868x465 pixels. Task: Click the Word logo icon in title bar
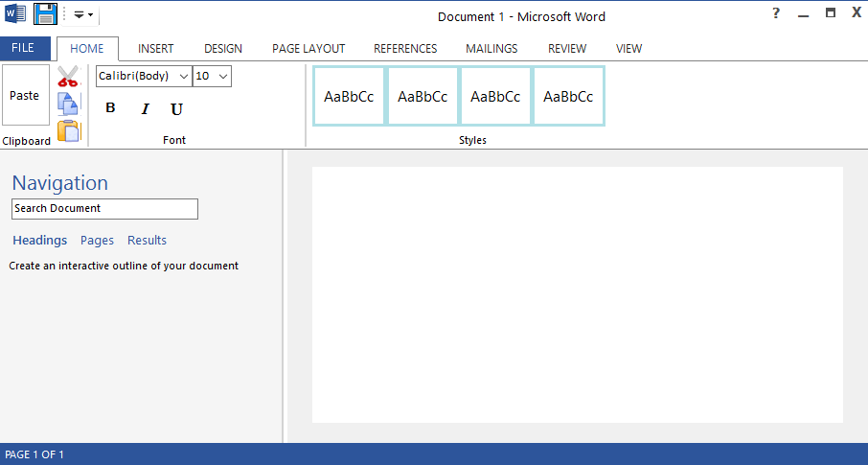15,13
